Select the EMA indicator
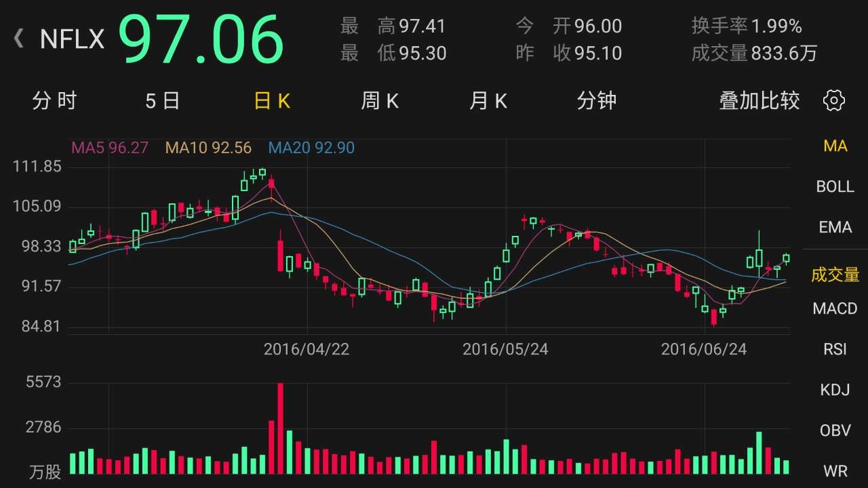868x488 pixels. tap(835, 227)
